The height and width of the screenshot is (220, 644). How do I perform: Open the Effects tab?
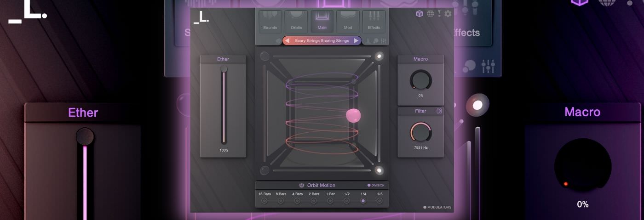pos(374,22)
